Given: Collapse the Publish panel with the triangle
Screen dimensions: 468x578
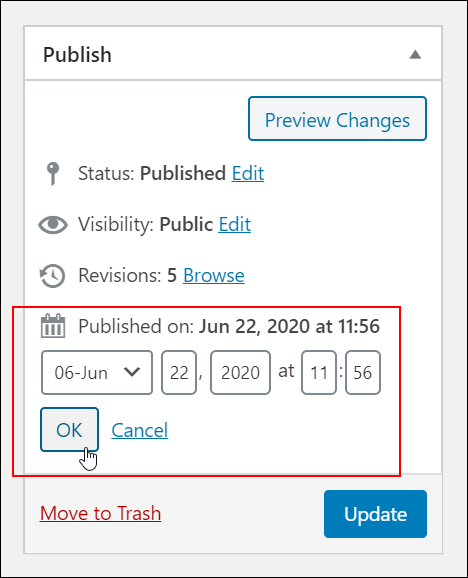Looking at the screenshot, I should point(415,55).
